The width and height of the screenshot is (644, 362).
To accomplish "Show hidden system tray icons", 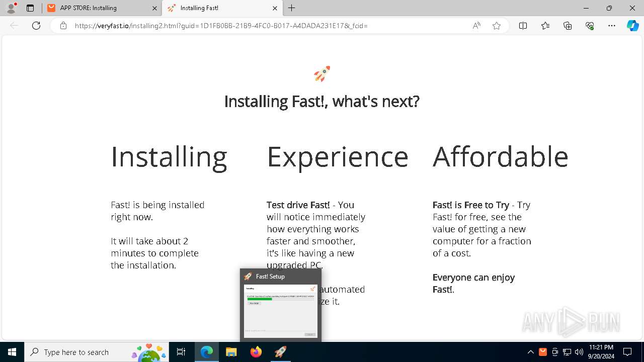I will (531, 352).
